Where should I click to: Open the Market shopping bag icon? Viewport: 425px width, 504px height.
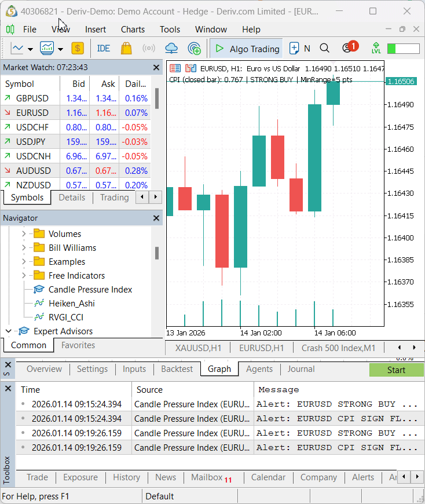coord(126,49)
